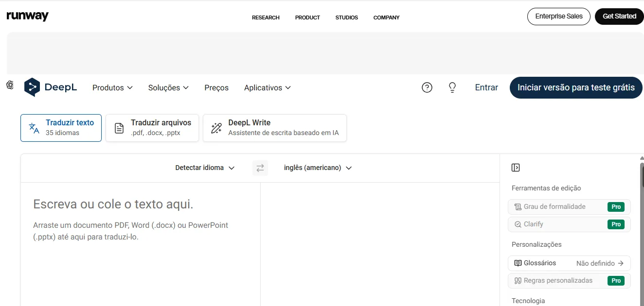Click the lightbulb ideas icon
The height and width of the screenshot is (306, 644).
click(452, 87)
